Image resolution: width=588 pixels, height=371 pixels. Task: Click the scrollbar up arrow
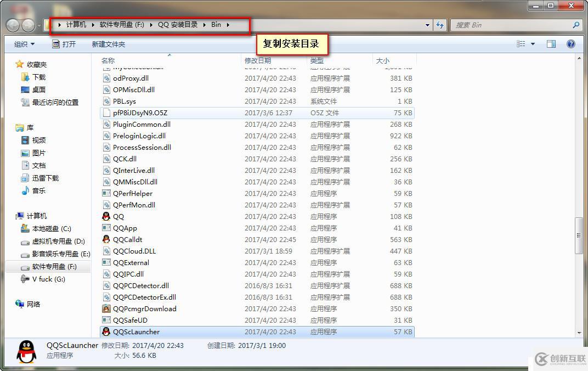click(579, 59)
